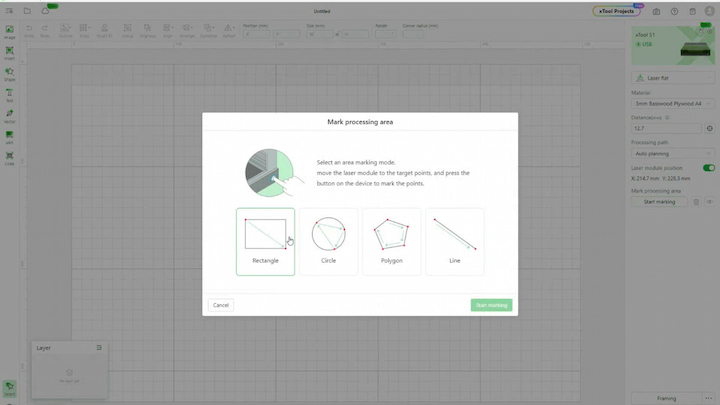This screenshot has width=720, height=405.
Task: Open the help question mark icon
Action: click(674, 11)
